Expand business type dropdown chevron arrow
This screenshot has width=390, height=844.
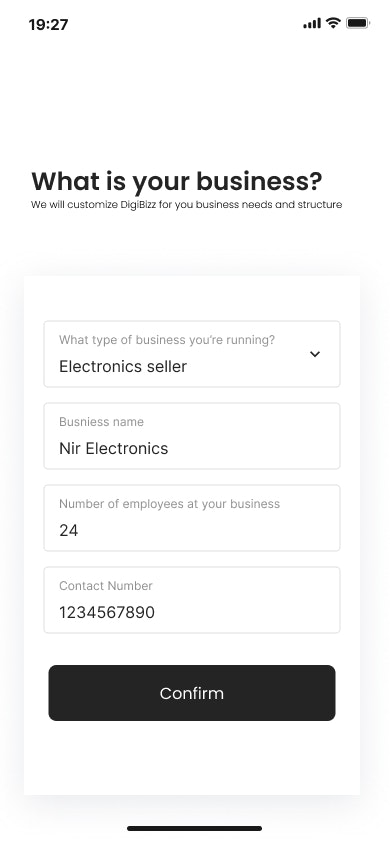click(x=315, y=354)
